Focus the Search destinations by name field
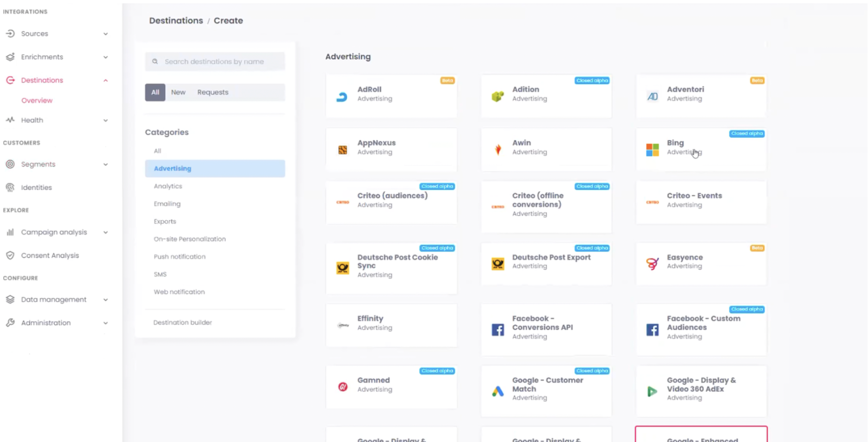This screenshot has width=868, height=442. coord(215,61)
